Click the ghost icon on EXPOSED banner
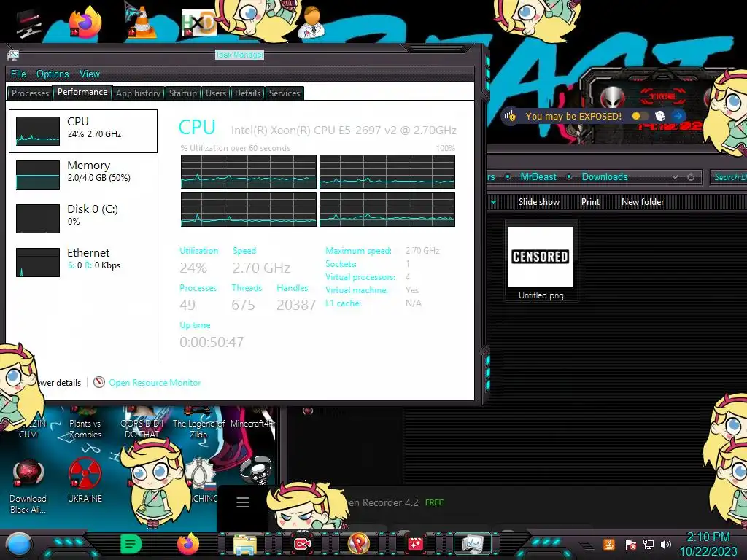The image size is (747, 560). point(659,116)
